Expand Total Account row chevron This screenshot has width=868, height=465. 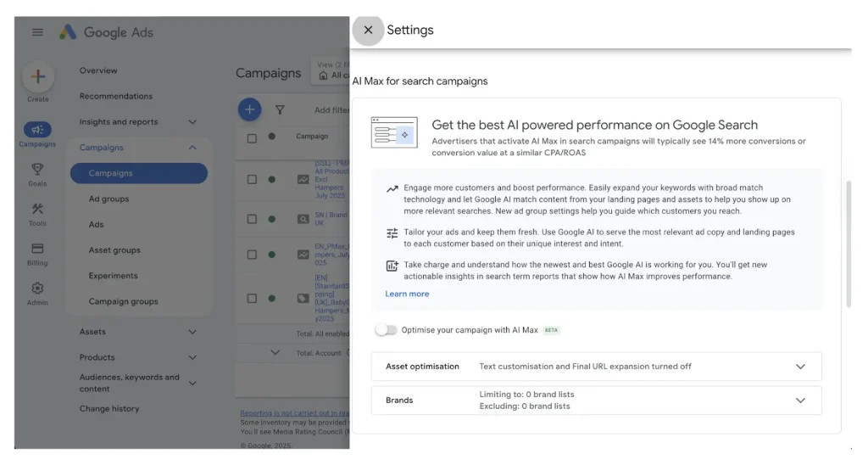point(275,352)
